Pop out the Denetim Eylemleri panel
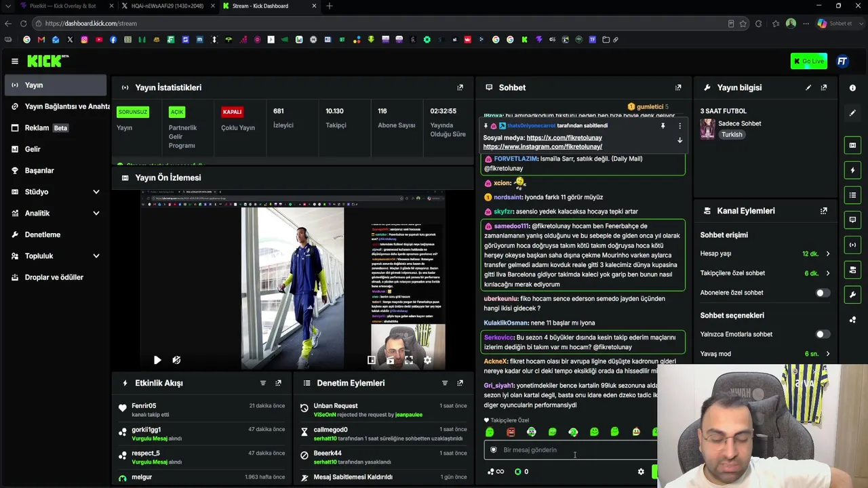Viewport: 868px width, 488px height. coord(460,383)
